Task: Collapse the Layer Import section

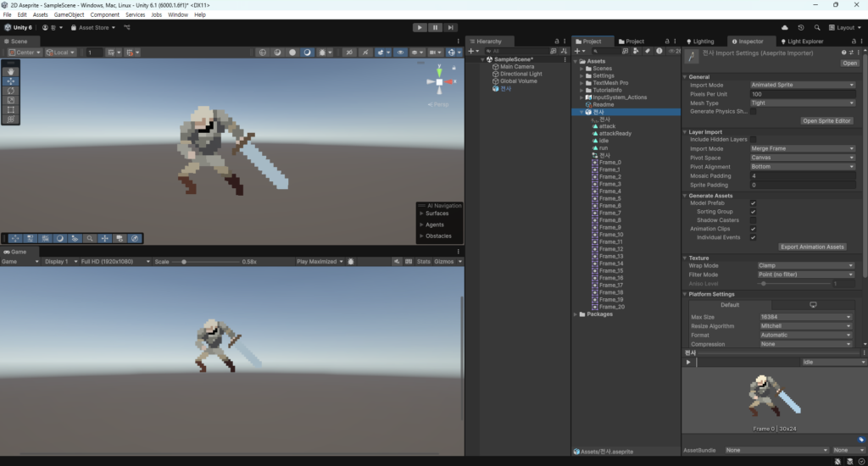Action: coord(685,132)
